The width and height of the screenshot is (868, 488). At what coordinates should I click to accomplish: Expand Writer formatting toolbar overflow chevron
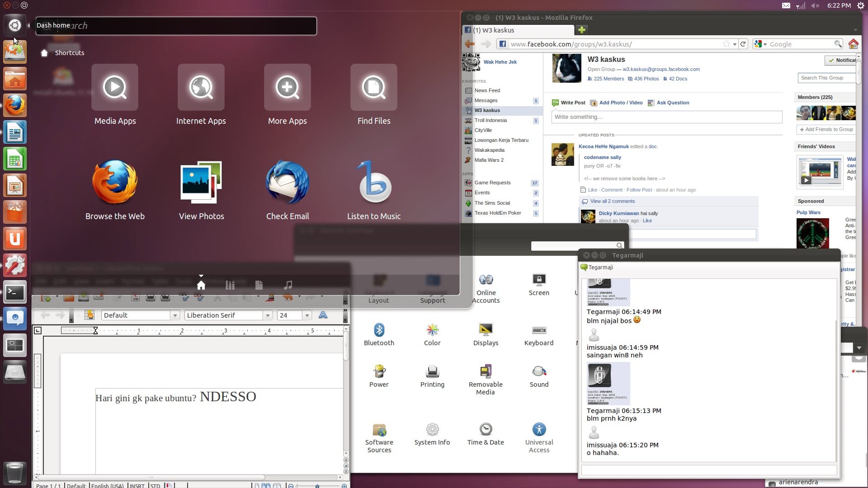(345, 311)
